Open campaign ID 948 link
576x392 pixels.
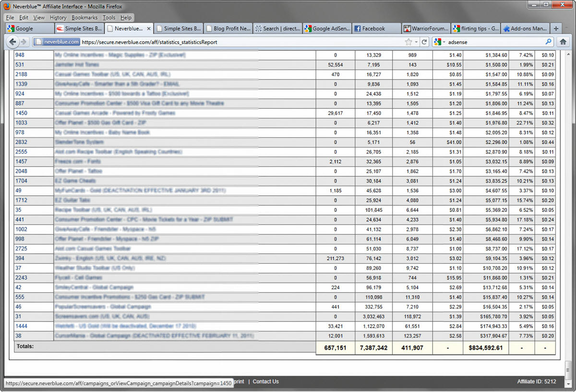tap(20, 55)
